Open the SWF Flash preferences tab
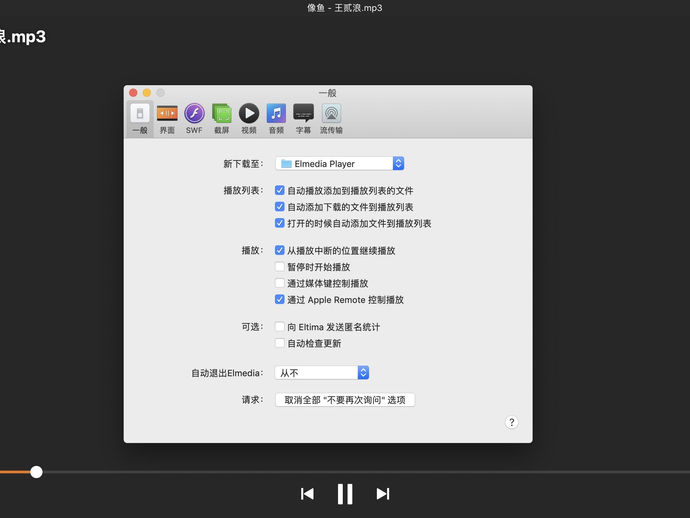 pos(194,119)
